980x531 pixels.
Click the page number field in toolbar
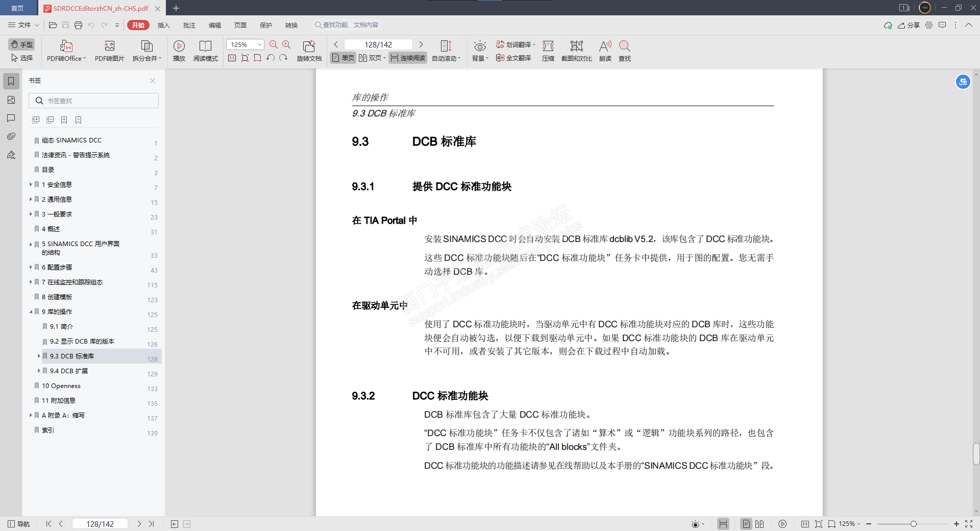[x=378, y=44]
